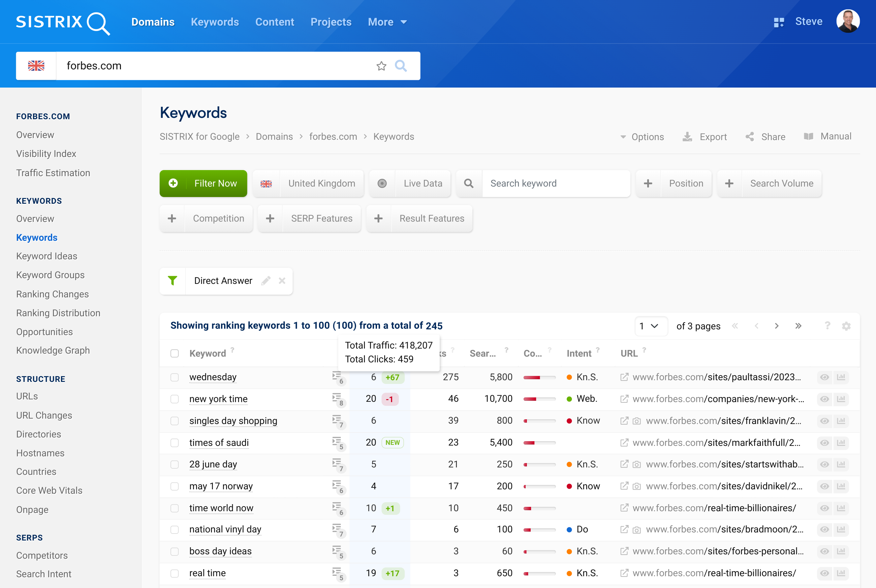Open the dashboard grid icon near Steve

(x=779, y=22)
